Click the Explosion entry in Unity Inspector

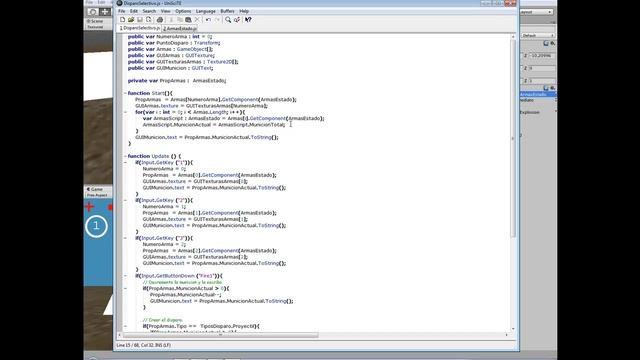click(x=530, y=112)
